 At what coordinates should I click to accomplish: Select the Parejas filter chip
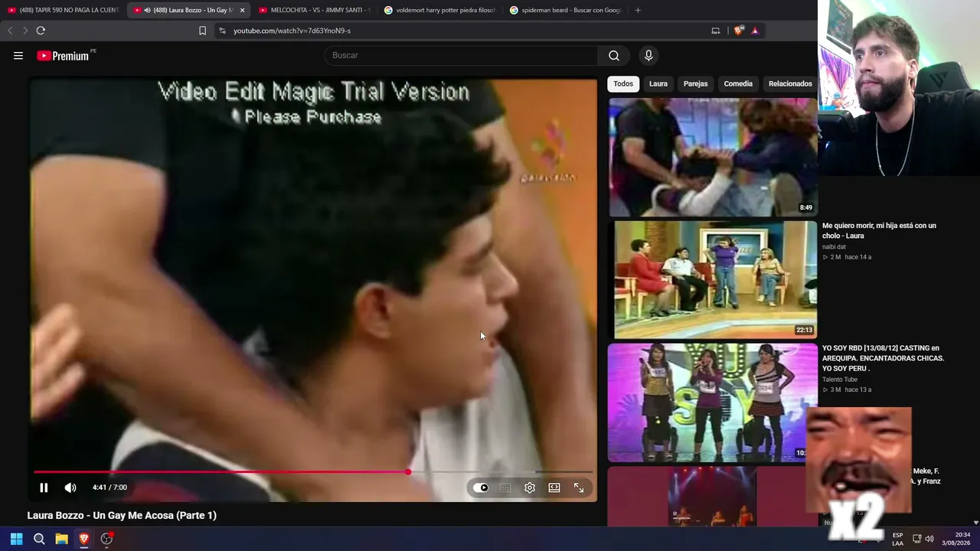click(x=695, y=83)
